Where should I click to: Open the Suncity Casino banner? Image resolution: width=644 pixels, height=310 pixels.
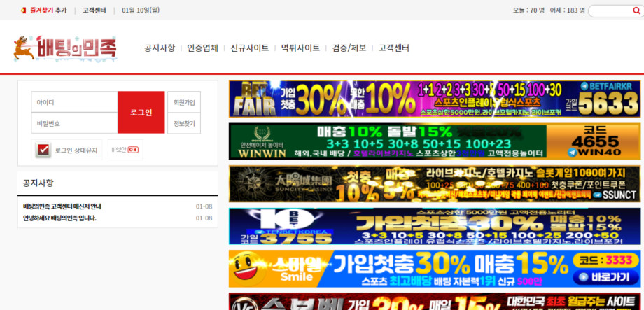(x=435, y=183)
